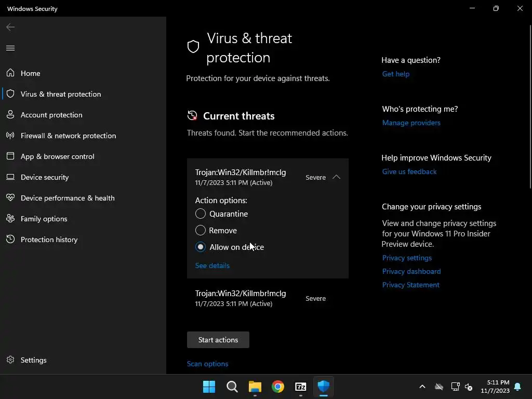Image resolution: width=532 pixels, height=399 pixels.
Task: Open Device performance & health
Action: pos(68,198)
